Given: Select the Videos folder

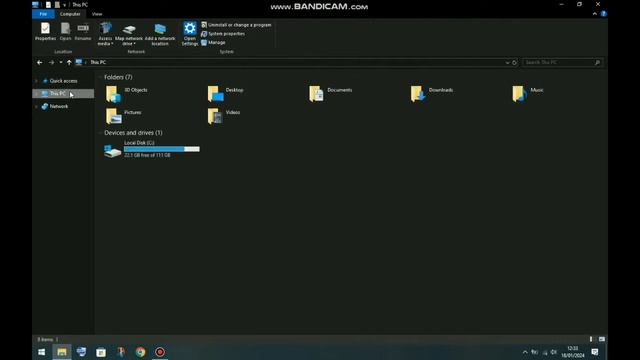Looking at the screenshot, I should (224, 116).
